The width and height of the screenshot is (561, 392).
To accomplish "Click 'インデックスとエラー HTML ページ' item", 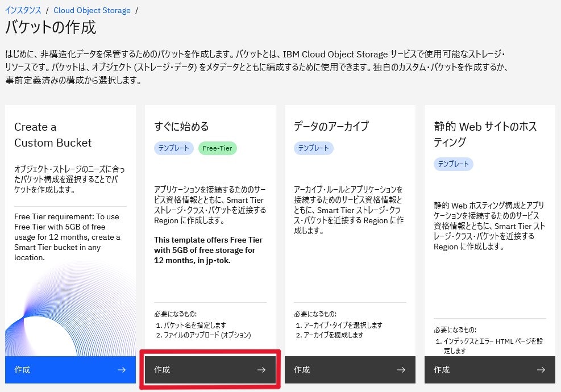I will coord(493,346).
